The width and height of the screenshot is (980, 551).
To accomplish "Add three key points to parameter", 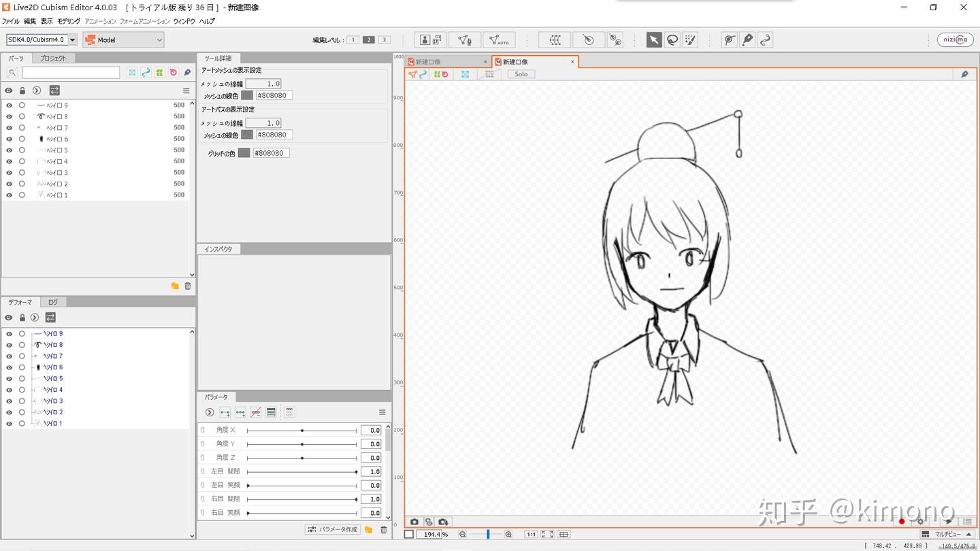I will (240, 413).
